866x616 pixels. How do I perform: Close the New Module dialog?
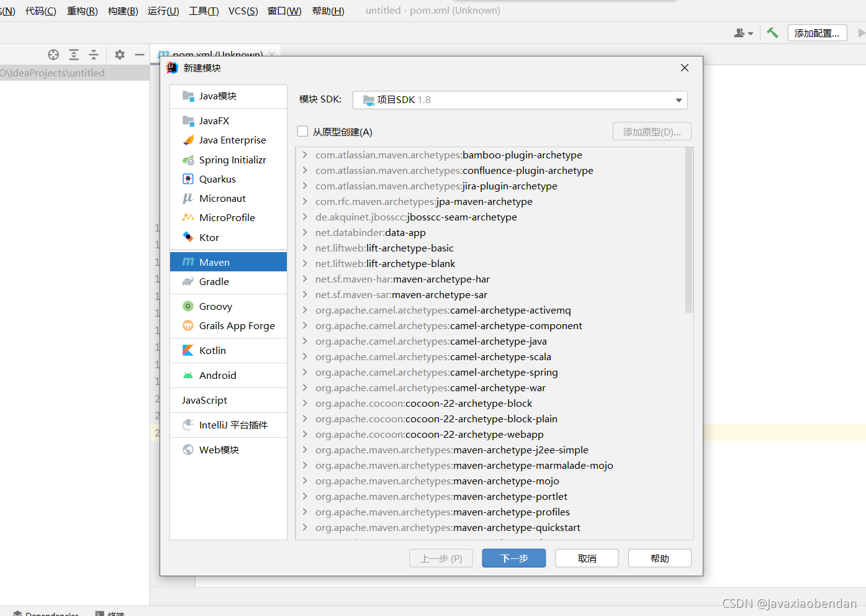pos(685,68)
